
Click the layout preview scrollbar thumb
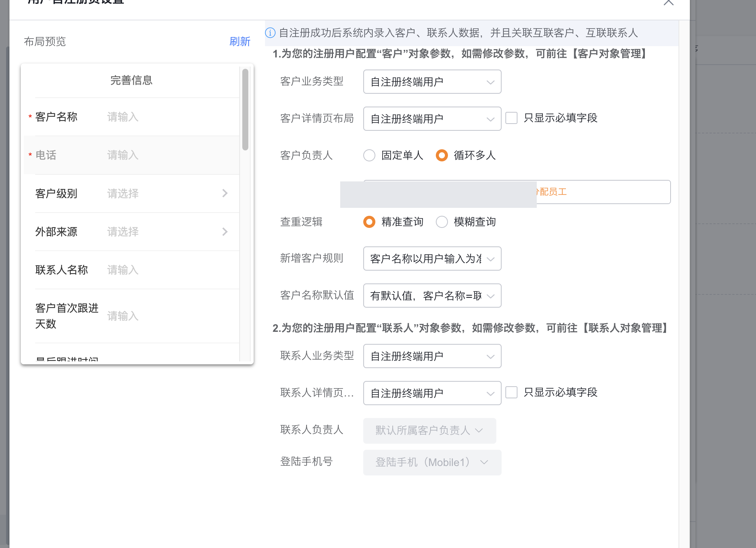[245, 110]
